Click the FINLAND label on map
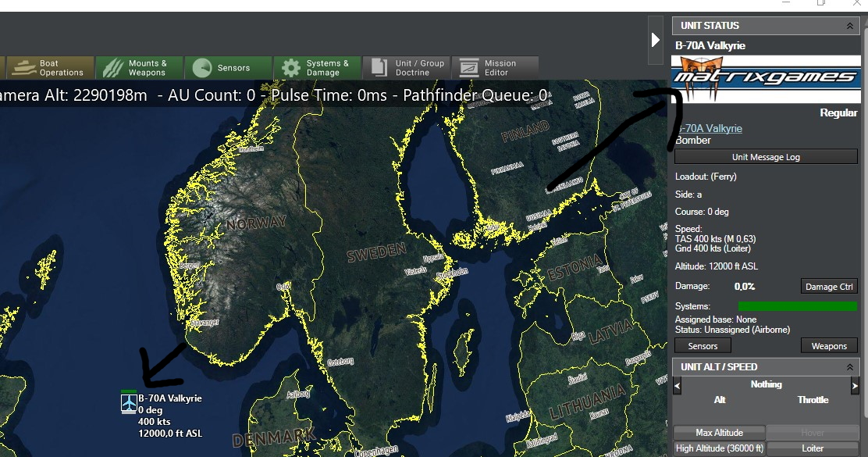Screen dimensions: 868x457 coord(525,131)
